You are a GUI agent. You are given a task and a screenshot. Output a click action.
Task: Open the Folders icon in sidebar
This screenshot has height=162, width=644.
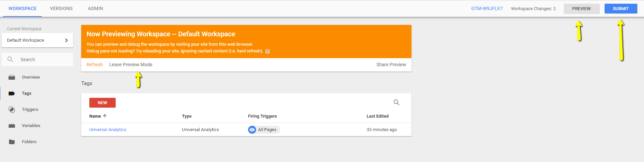[12, 142]
